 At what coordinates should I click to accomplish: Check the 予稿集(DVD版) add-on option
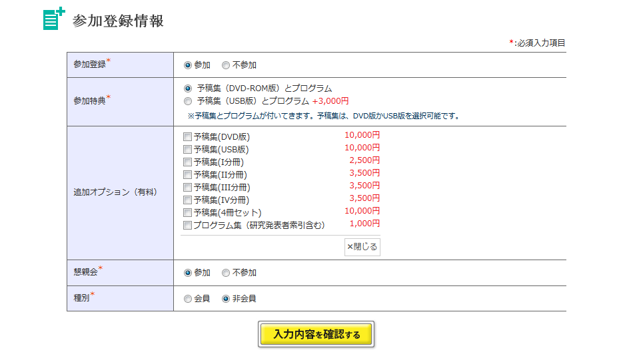[x=187, y=137]
